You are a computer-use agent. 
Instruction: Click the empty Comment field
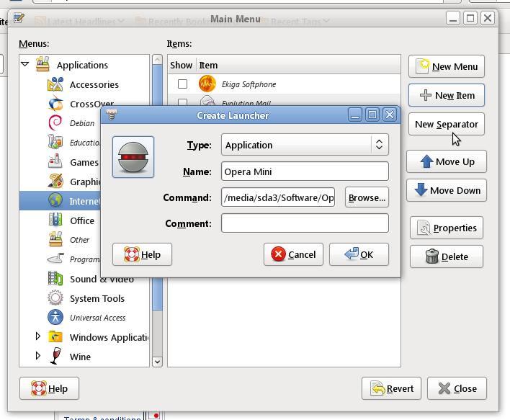(305, 223)
